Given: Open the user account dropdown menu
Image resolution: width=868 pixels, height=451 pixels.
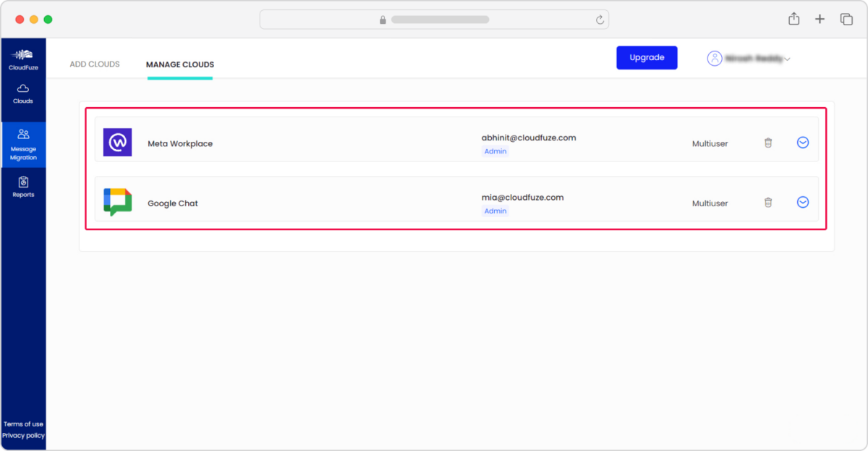Looking at the screenshot, I should click(x=788, y=59).
